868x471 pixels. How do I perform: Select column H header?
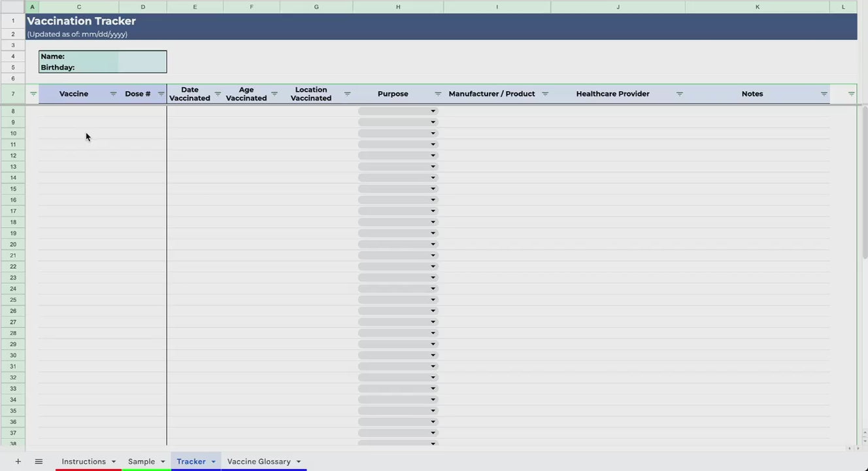(x=398, y=7)
